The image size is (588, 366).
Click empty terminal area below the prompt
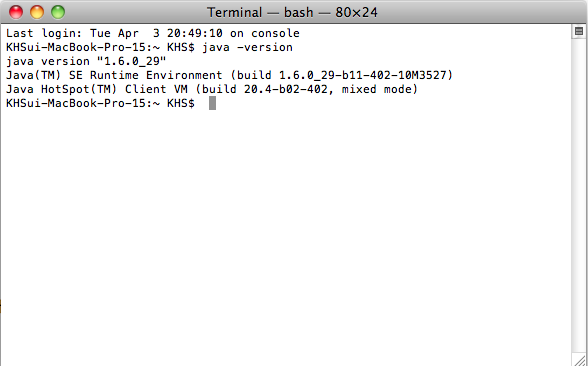[x=285, y=232]
